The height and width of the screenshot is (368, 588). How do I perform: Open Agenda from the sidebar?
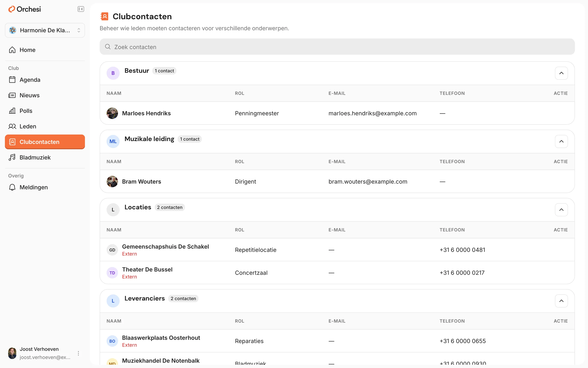[45, 80]
